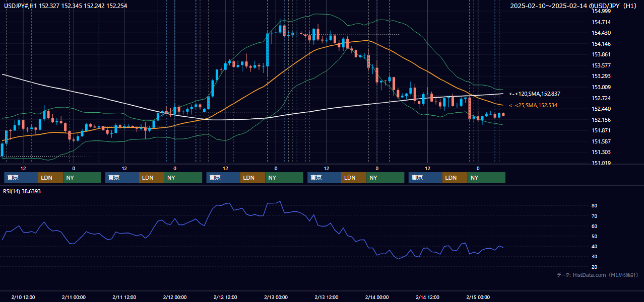Select the 151.871 price level label
The width and height of the screenshot is (644, 302).
pyautogui.click(x=601, y=130)
